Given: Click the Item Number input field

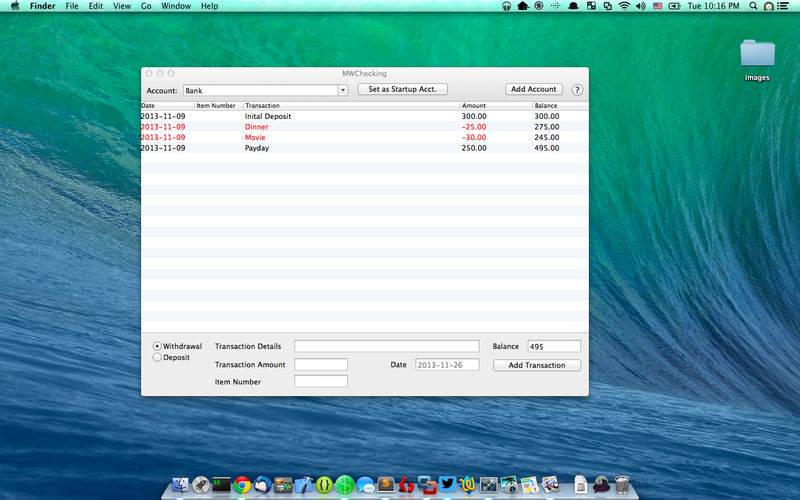Looking at the screenshot, I should click(321, 381).
